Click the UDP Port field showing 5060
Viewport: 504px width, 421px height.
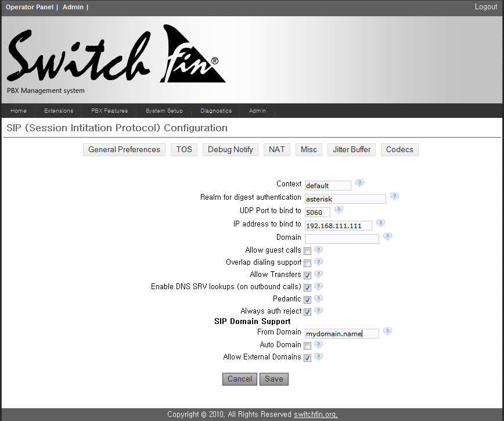coord(318,213)
